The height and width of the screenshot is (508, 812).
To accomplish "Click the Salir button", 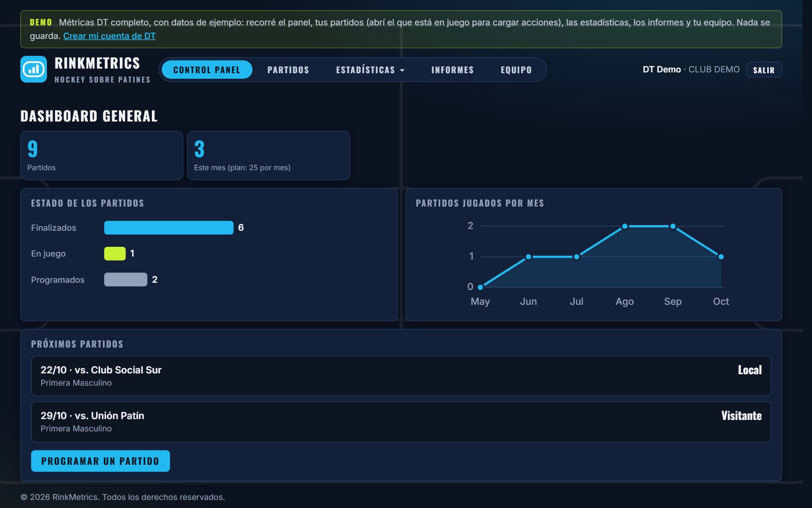I will click(x=764, y=70).
